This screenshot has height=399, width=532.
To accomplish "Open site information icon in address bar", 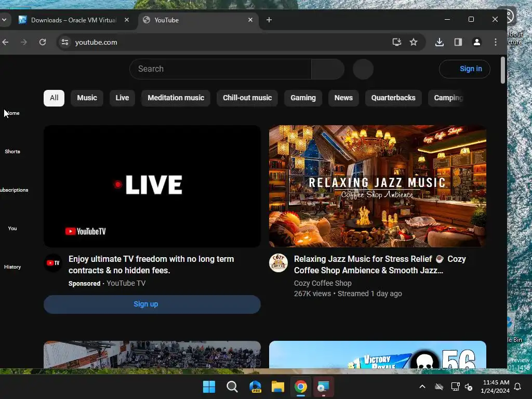I will click(x=65, y=42).
